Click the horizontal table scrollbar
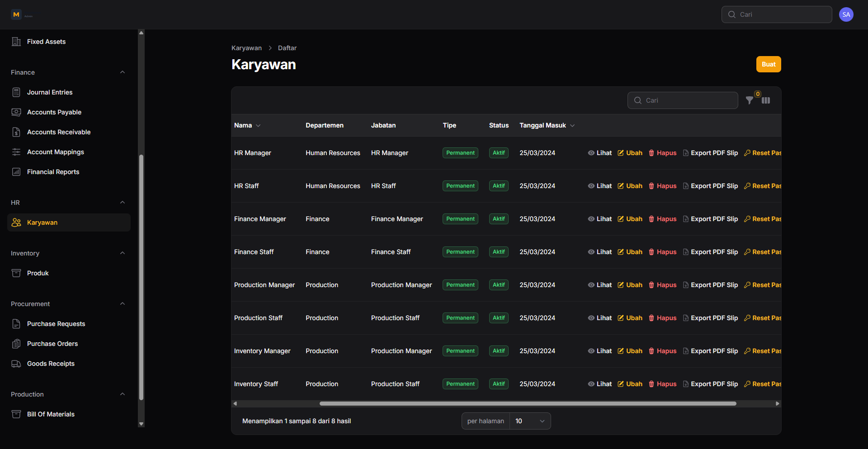Viewport: 868px width, 449px height. pyautogui.click(x=528, y=403)
